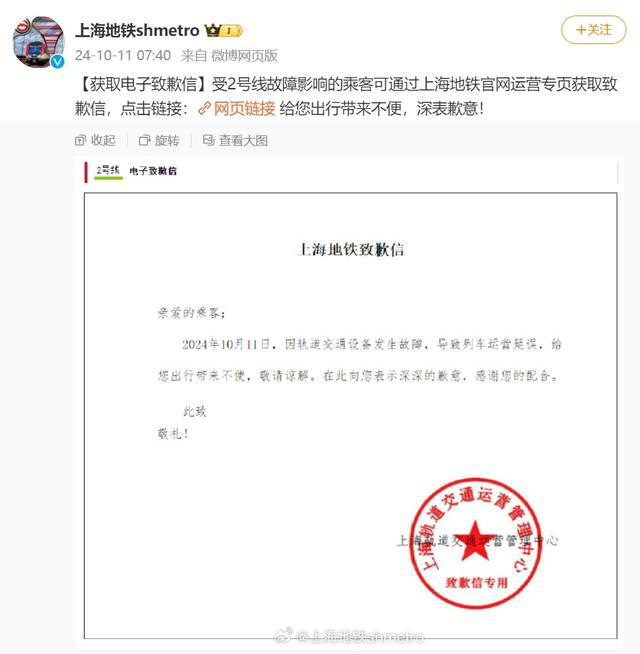640x654 pixels.
Task: Click the 旋转 rotate icon
Action: click(x=144, y=141)
